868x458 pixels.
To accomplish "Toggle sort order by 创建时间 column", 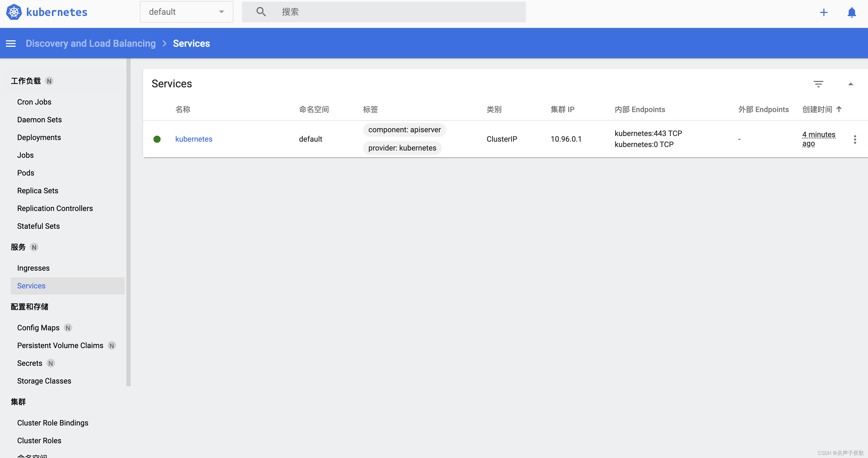I will (821, 109).
